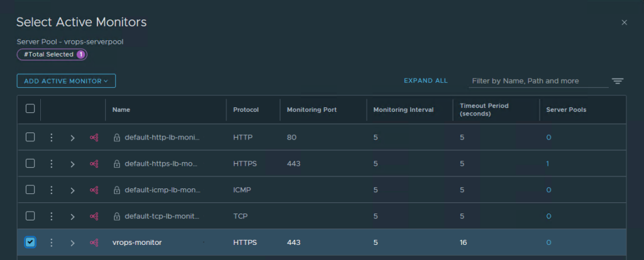Expand the vrops-monitor row details
This screenshot has height=260, width=644.
[72, 242]
